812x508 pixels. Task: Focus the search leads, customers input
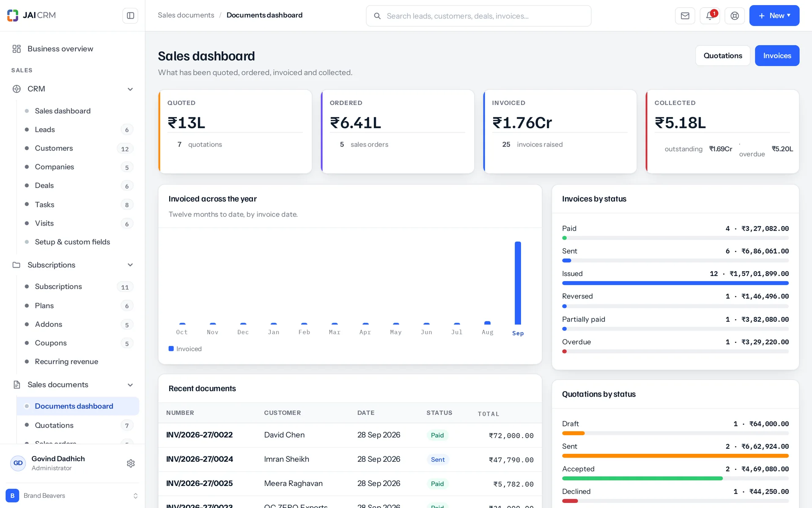pyautogui.click(x=478, y=16)
